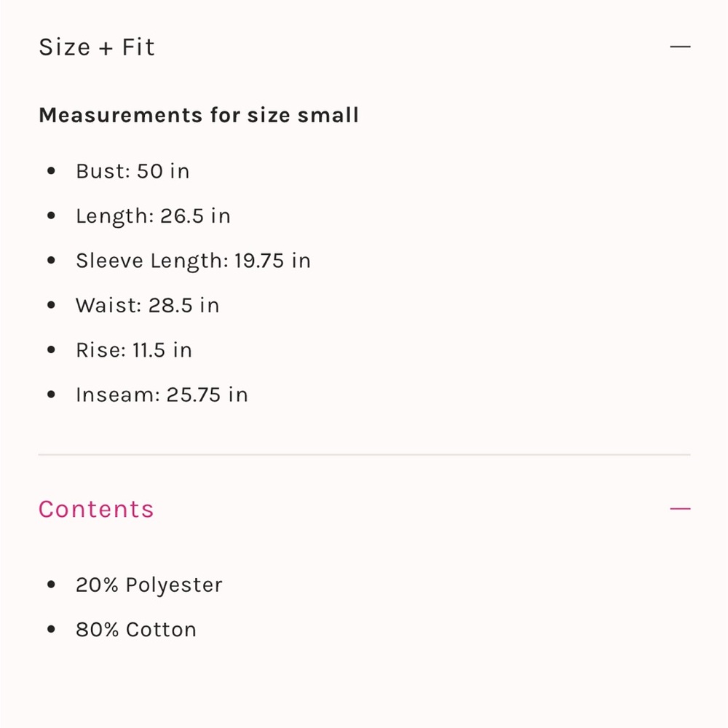Screen dimensions: 728x728
Task: Collapse the Contents section minus icon
Action: [680, 509]
